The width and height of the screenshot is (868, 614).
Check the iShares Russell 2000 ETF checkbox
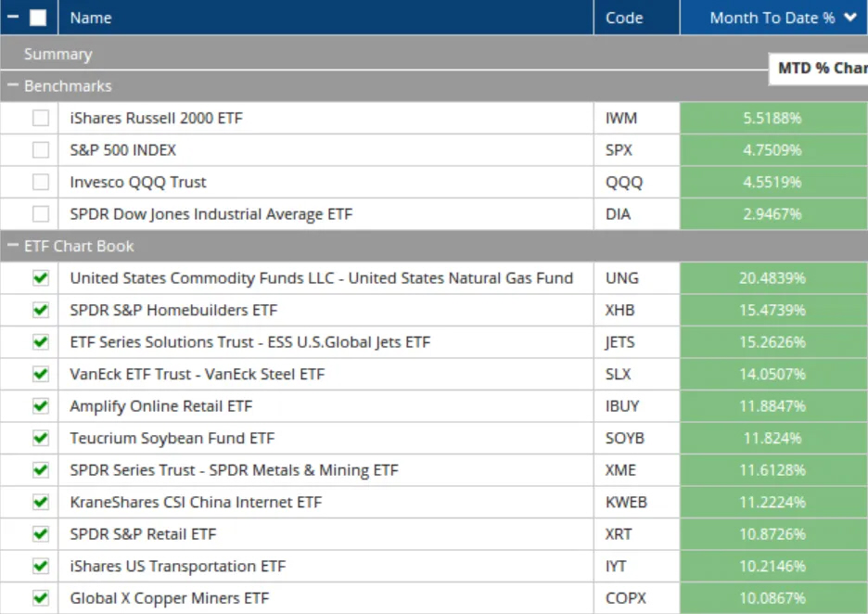[41, 119]
